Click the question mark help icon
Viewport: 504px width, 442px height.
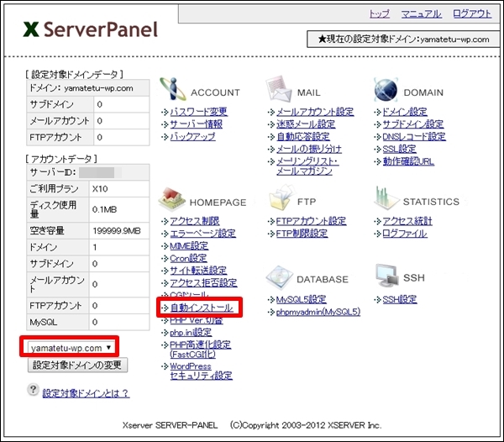point(33,390)
